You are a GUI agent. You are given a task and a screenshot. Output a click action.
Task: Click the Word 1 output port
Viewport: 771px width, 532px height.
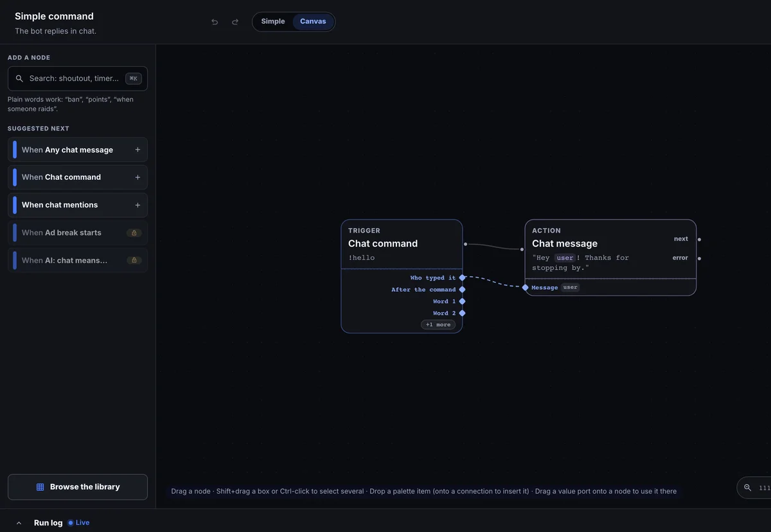pyautogui.click(x=462, y=301)
